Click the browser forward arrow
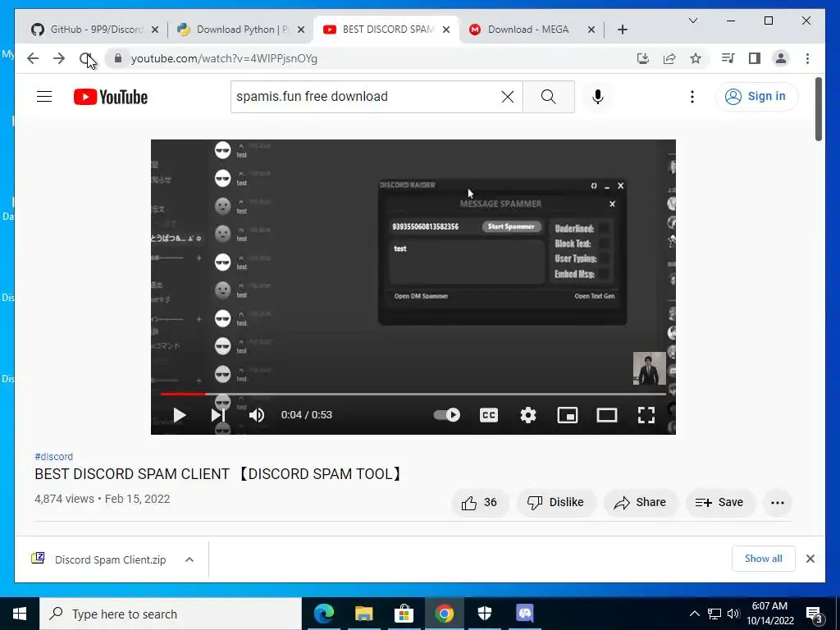Image resolution: width=840 pixels, height=630 pixels. [x=59, y=58]
